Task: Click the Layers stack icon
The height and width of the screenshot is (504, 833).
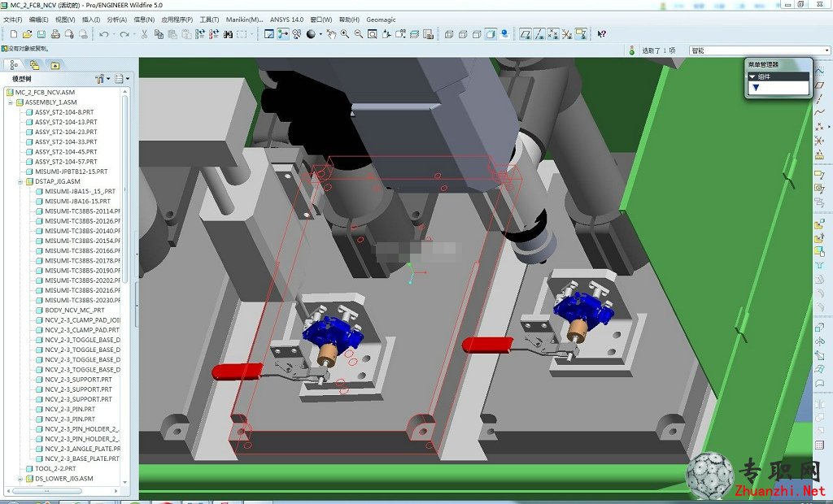Action: click(x=414, y=34)
